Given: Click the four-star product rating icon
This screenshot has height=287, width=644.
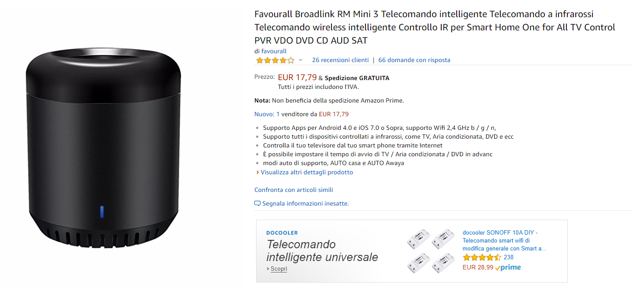Looking at the screenshot, I should (x=275, y=60).
